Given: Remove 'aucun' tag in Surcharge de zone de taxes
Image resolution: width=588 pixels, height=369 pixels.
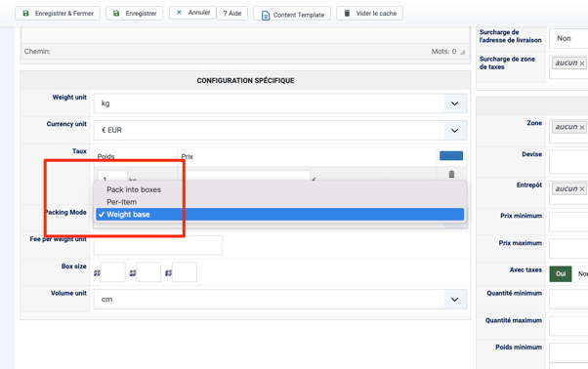Looking at the screenshot, I should click(x=582, y=63).
